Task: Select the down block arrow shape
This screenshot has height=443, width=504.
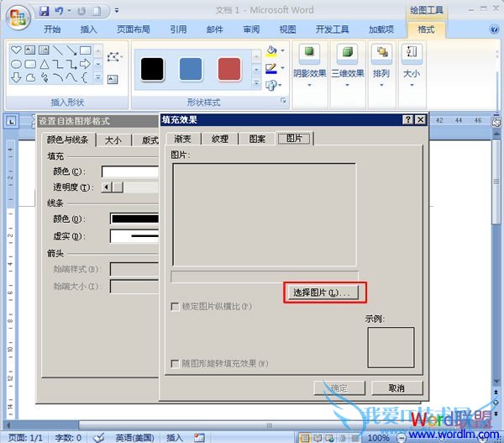Action: [x=16, y=77]
